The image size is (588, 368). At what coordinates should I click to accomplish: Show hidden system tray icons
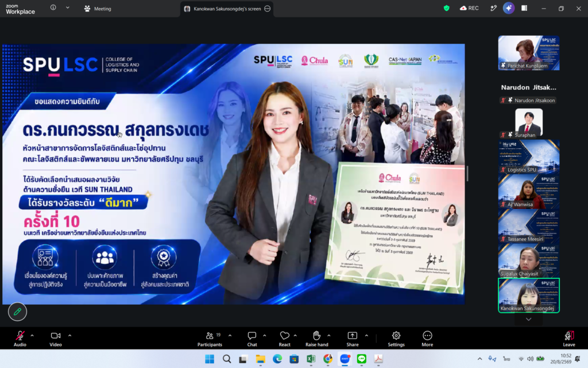479,359
